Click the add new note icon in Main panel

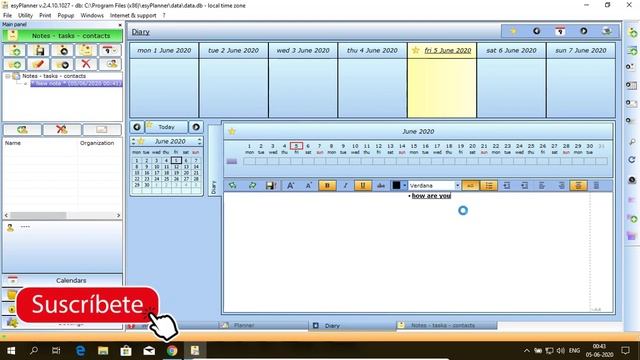pos(15,51)
